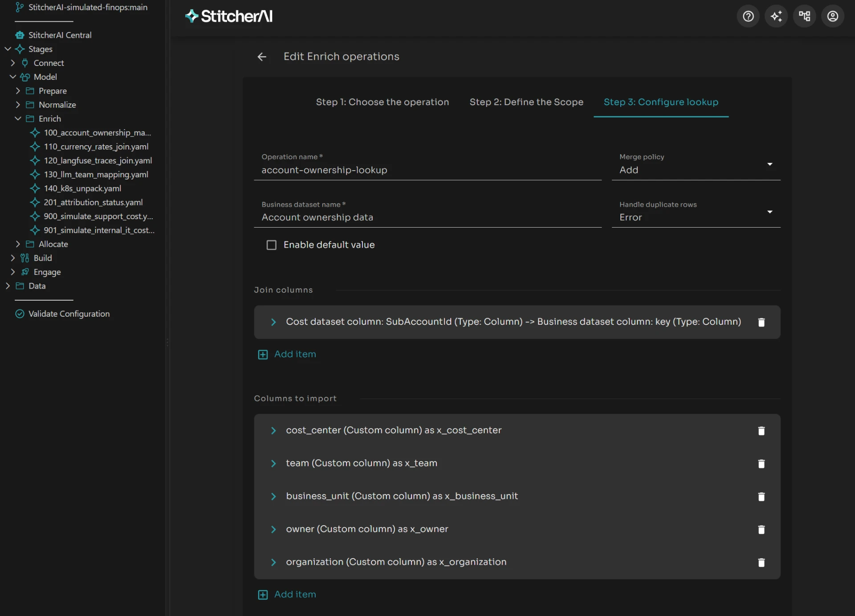Expand the team column entry
This screenshot has height=616, width=855.
click(273, 464)
